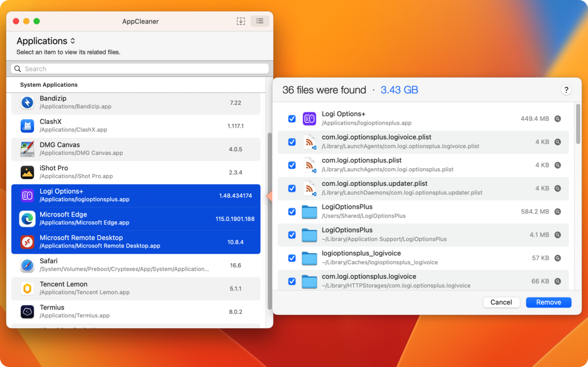Click the Microsoft Remote Desktop icon
Image resolution: width=588 pixels, height=367 pixels.
pos(27,242)
